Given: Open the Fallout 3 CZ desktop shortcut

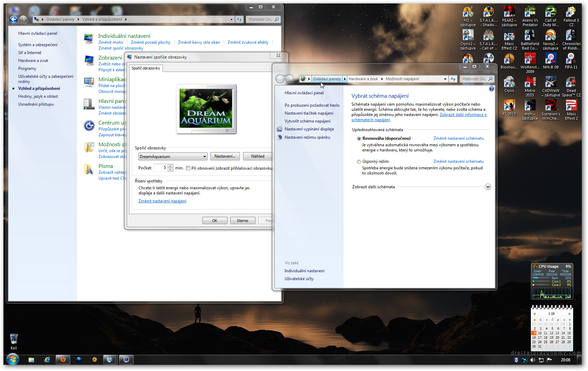Looking at the screenshot, I should click(571, 16).
